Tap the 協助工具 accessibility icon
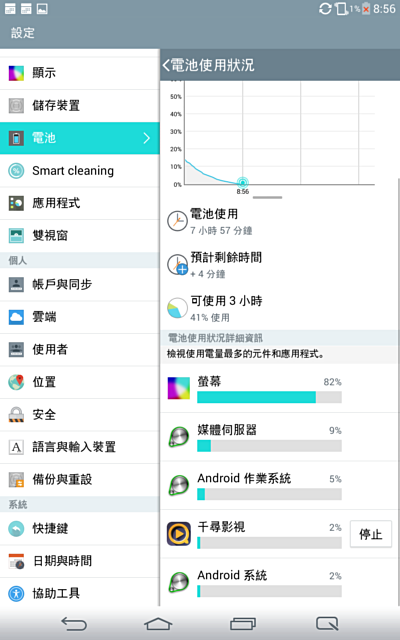400x640 pixels. tap(16, 593)
